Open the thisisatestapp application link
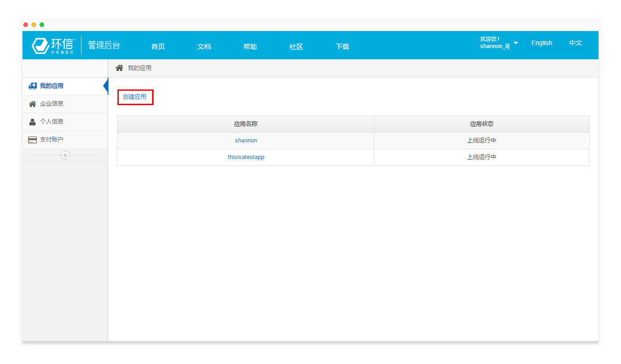The image size is (621, 364). (246, 157)
